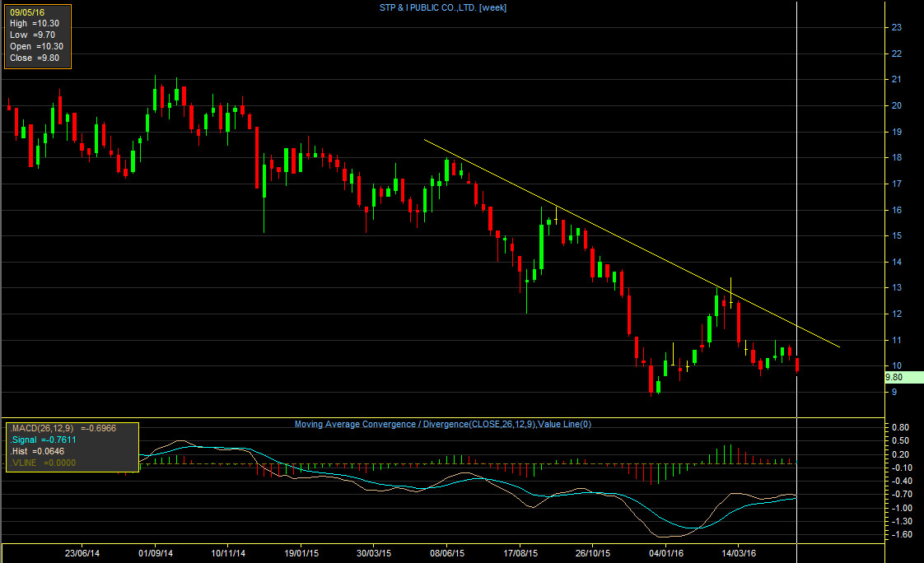Click the 18 price axis label
Screen dimensions: 924x563
(x=896, y=157)
